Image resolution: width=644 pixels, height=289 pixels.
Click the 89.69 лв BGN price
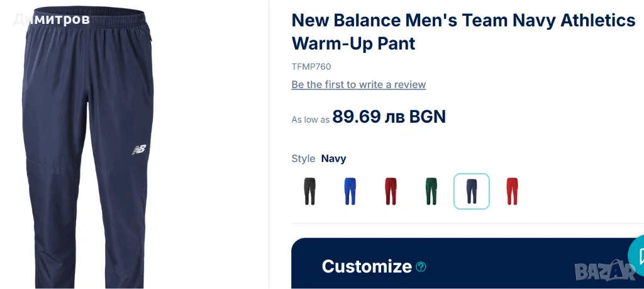(389, 116)
